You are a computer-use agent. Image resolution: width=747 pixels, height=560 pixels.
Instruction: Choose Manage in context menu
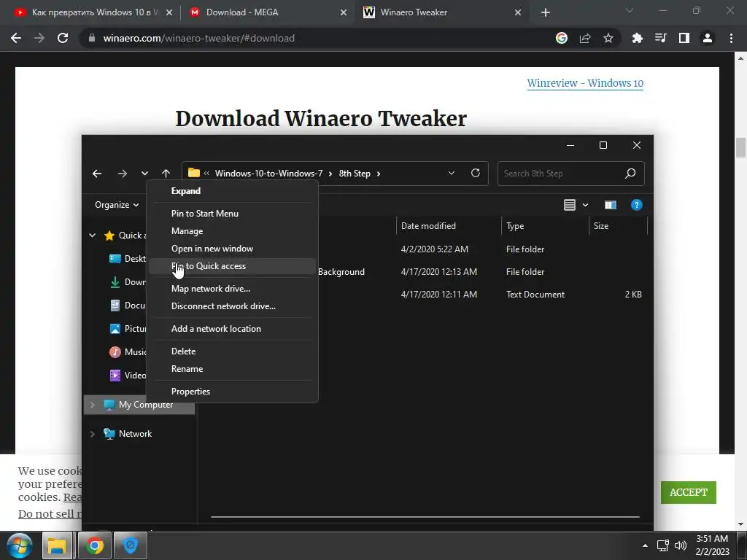click(232, 231)
